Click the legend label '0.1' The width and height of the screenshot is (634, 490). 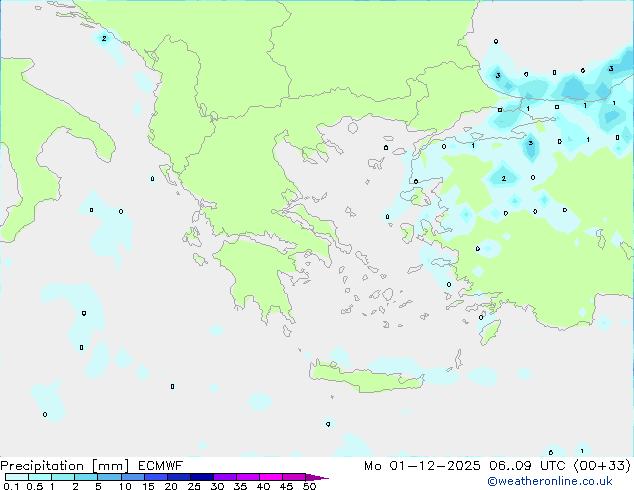11,486
